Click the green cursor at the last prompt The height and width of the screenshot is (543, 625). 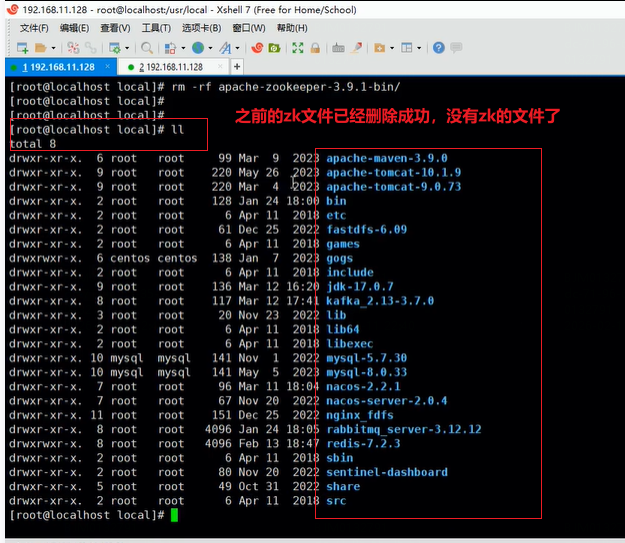(x=174, y=515)
